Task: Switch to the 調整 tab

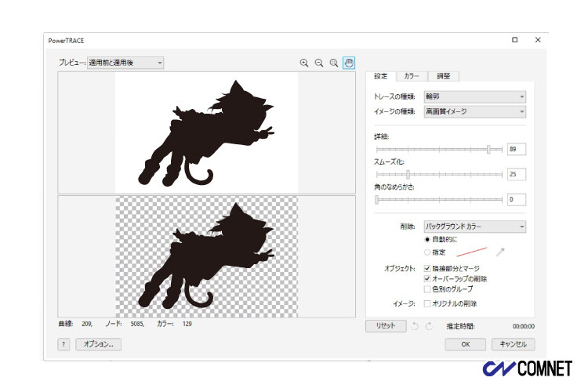Action: (443, 76)
